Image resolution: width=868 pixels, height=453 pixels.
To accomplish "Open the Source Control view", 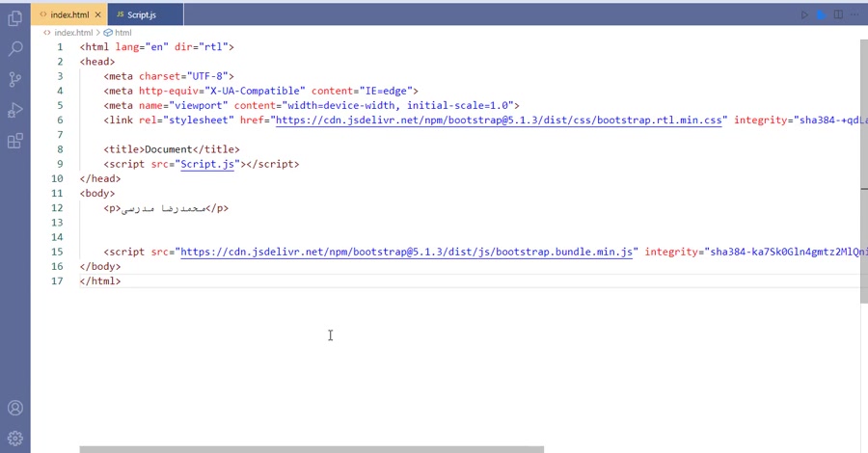I will pos(14,79).
